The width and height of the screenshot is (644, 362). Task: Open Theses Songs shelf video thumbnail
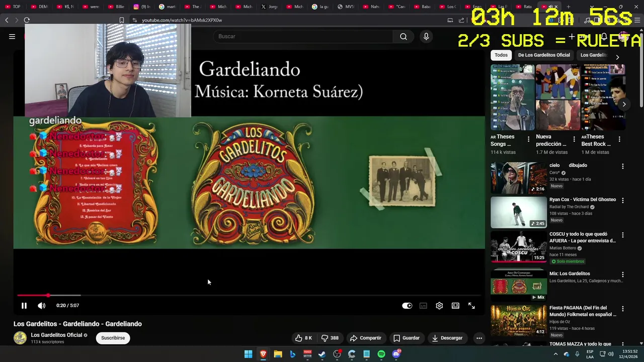[513, 97]
